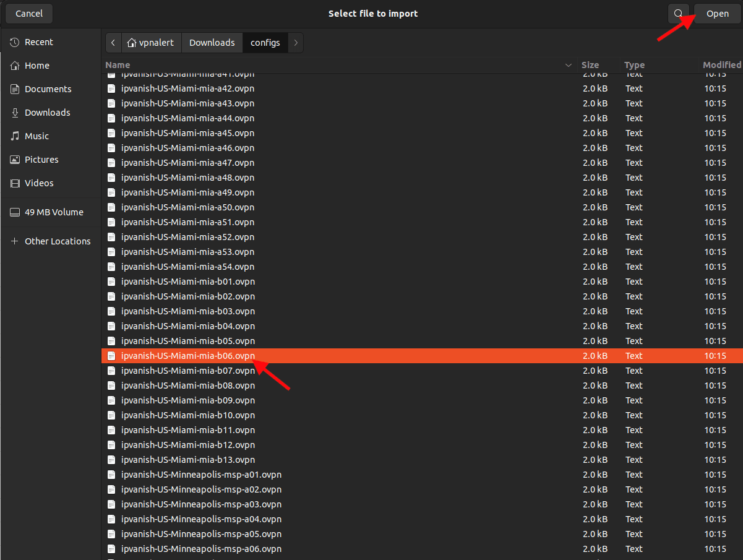
Task: Navigate to Downloads in the path bar
Action: tap(212, 43)
